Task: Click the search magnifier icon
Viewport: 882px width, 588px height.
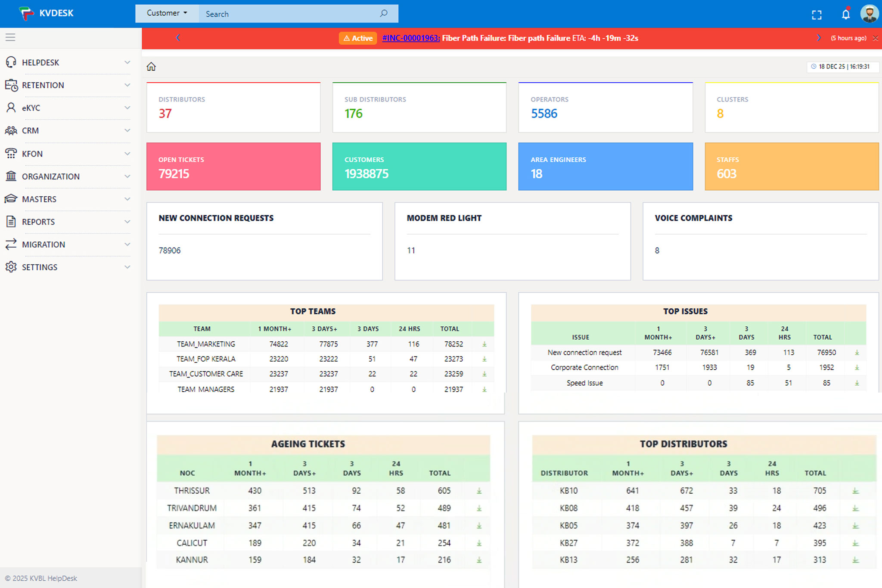Action: pos(384,14)
